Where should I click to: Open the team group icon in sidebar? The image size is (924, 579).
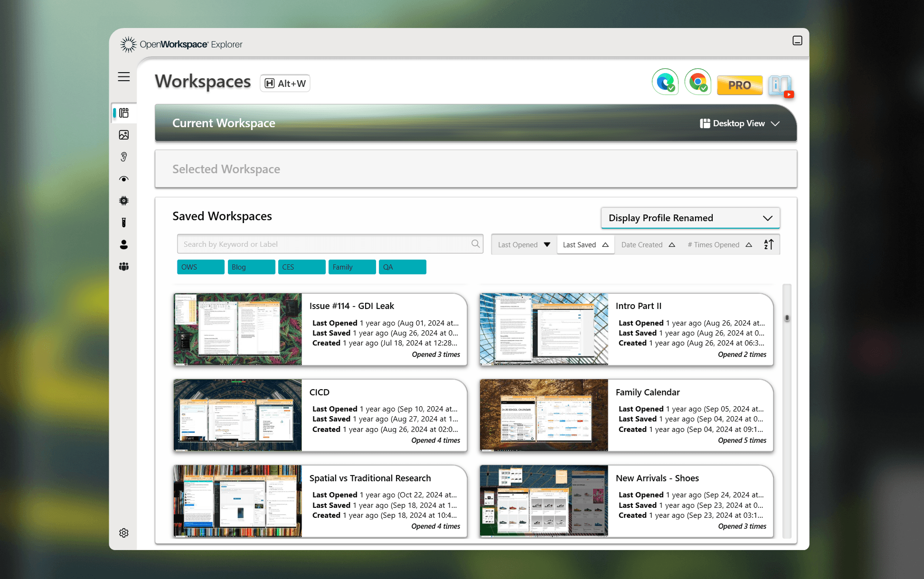123,266
